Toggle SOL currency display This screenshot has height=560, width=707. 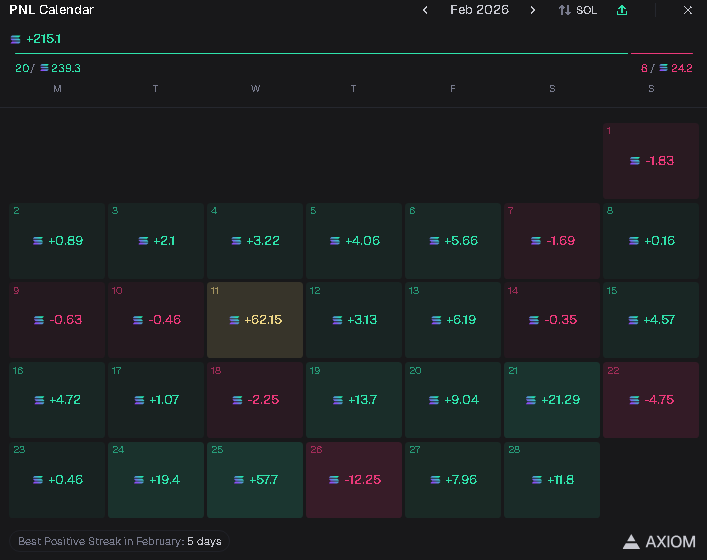578,10
